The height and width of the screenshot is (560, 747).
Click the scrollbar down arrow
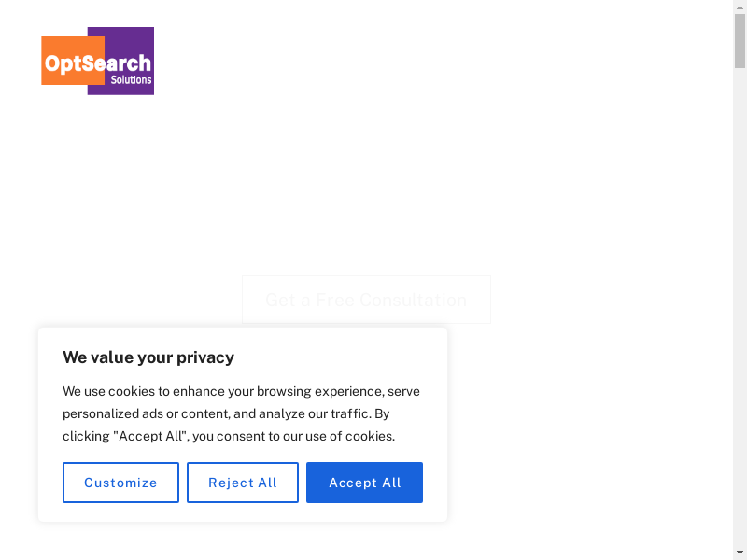point(740,553)
